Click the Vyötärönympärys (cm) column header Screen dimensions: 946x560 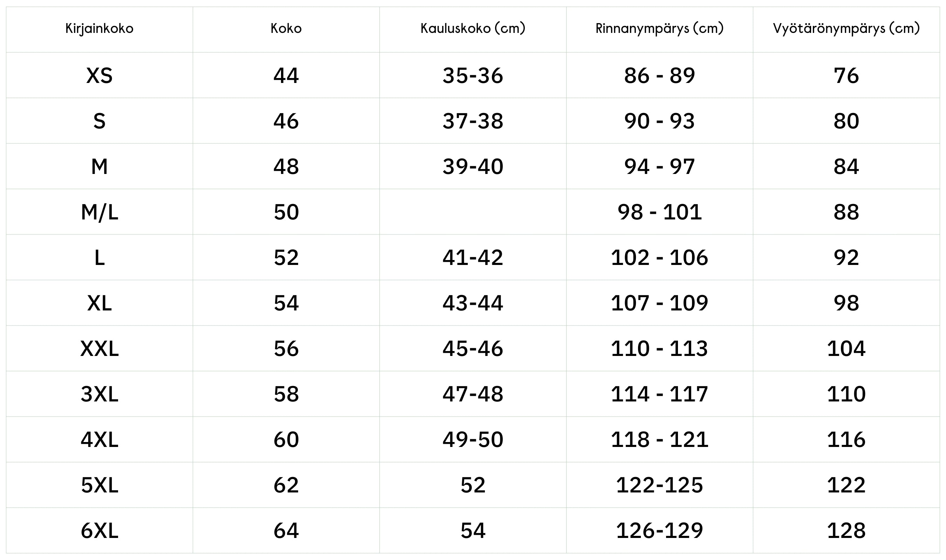point(846,29)
